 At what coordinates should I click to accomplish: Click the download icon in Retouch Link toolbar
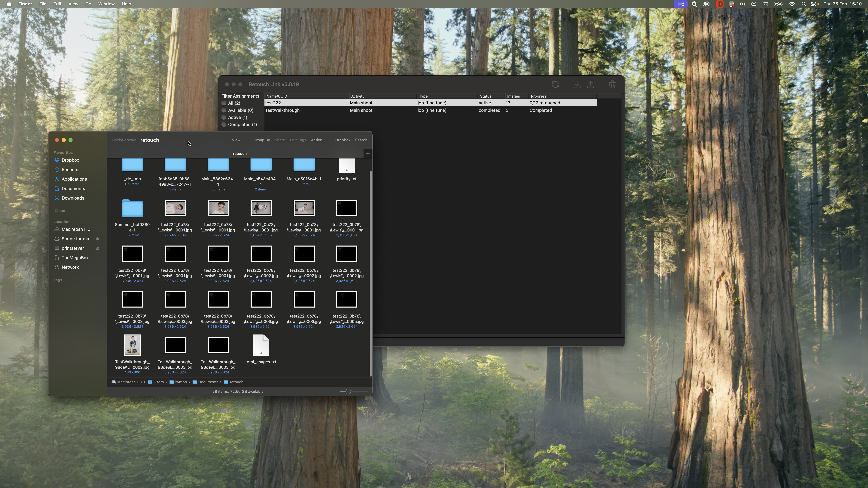pos(577,85)
